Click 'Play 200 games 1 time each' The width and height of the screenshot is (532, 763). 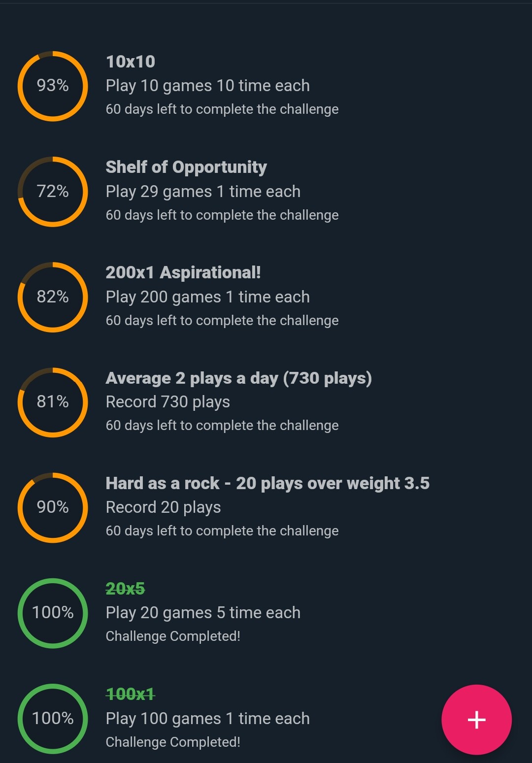point(208,297)
